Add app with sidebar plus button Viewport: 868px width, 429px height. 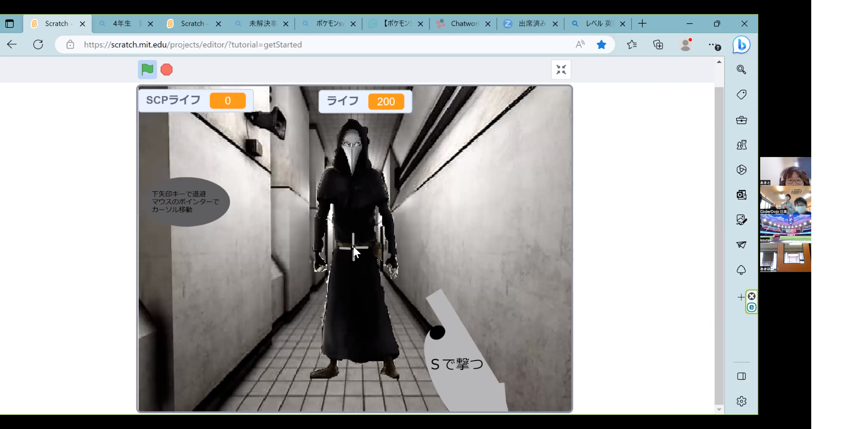pyautogui.click(x=740, y=297)
